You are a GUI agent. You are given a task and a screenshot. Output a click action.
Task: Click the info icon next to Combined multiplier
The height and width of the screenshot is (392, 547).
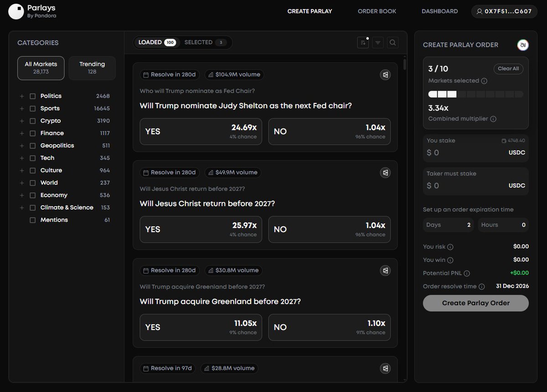click(x=493, y=119)
